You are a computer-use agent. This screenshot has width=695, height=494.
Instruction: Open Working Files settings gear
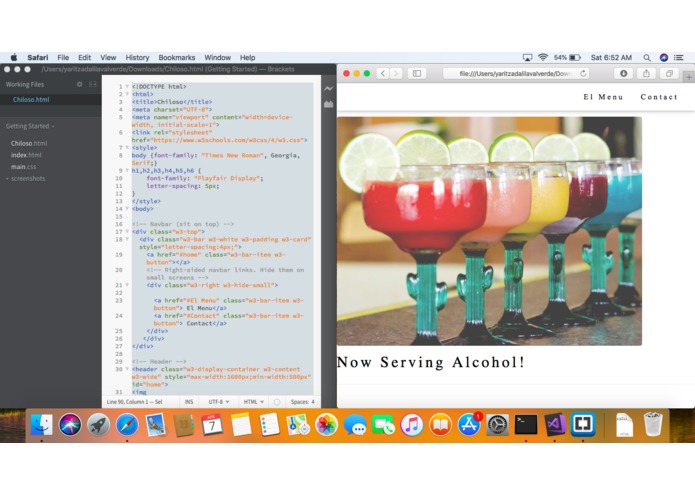click(80, 84)
